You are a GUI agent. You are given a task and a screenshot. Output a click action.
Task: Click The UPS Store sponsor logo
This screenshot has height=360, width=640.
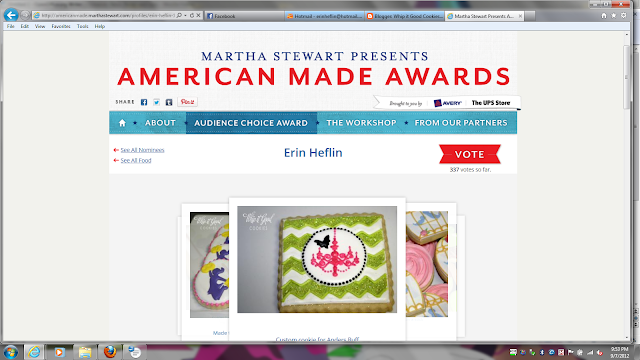491,103
